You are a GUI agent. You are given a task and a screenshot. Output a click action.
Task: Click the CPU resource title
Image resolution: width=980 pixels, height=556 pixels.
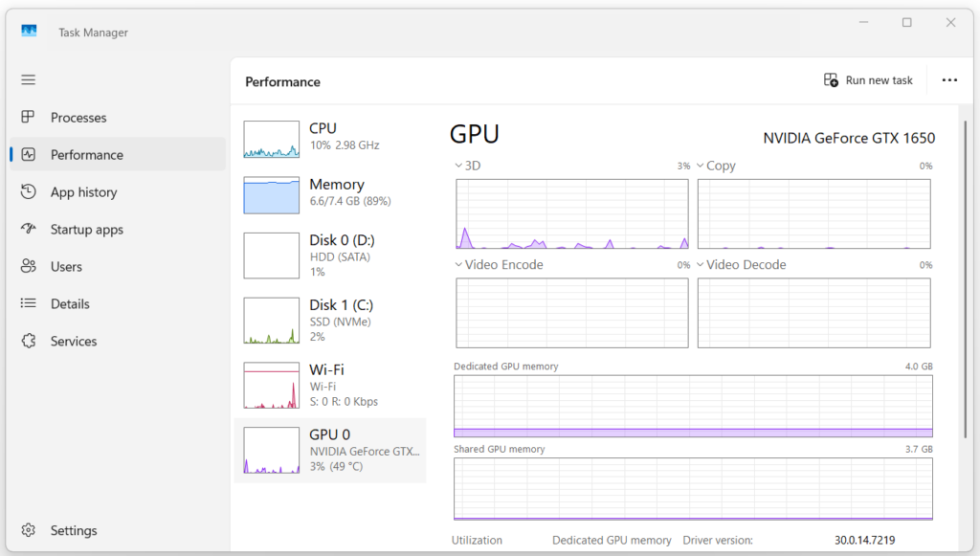click(x=323, y=128)
